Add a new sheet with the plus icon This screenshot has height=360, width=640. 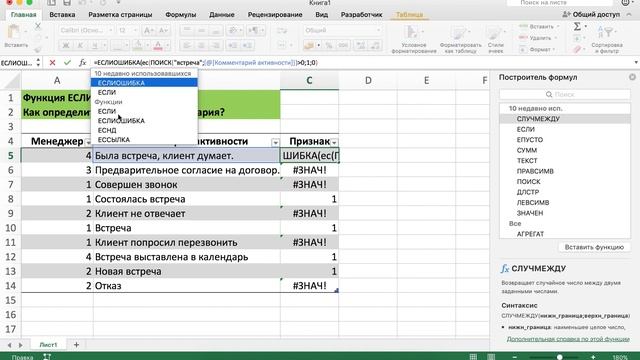[76, 345]
